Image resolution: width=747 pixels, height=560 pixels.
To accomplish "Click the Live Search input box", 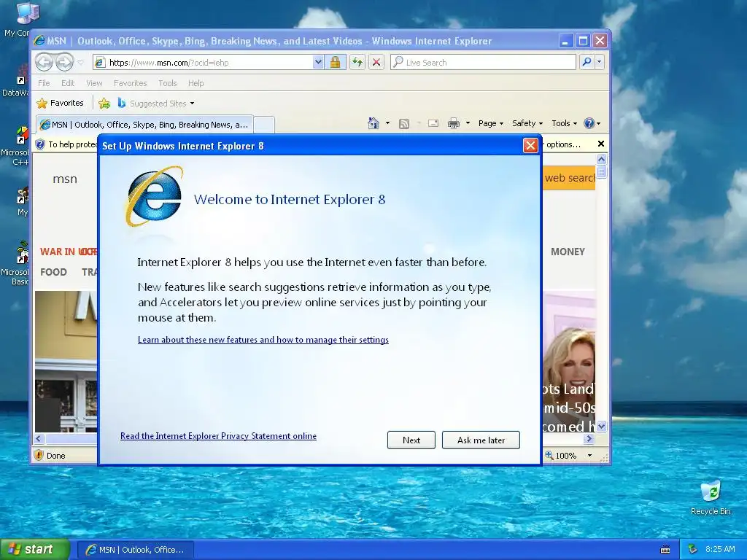I will 483,63.
